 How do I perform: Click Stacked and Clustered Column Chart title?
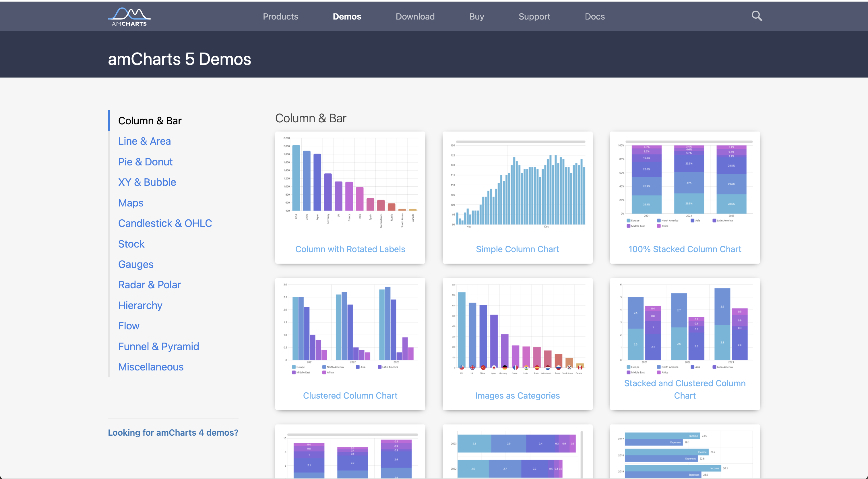pyautogui.click(x=684, y=389)
